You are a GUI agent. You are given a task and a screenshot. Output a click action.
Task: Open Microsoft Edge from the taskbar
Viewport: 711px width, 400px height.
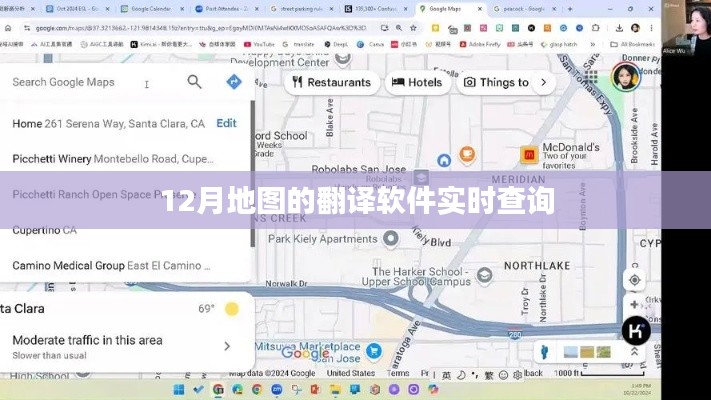pyautogui.click(x=238, y=390)
